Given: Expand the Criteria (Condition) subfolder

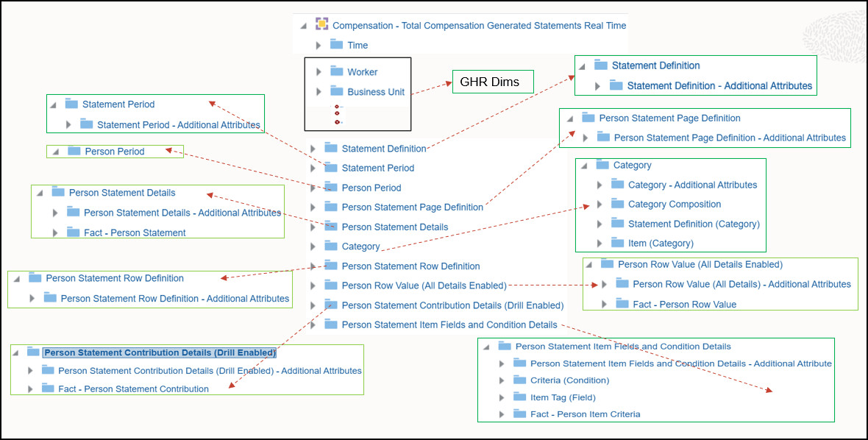Looking at the screenshot, I should (x=502, y=381).
